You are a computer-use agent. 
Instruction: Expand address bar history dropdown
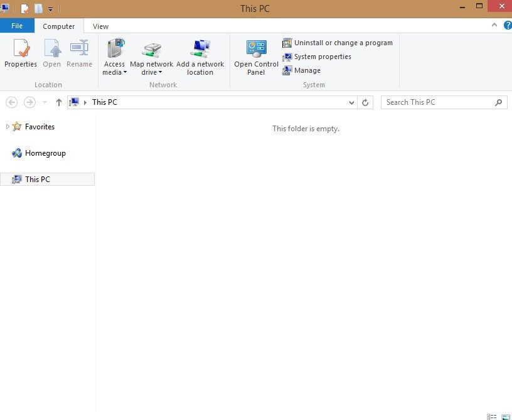click(x=351, y=102)
